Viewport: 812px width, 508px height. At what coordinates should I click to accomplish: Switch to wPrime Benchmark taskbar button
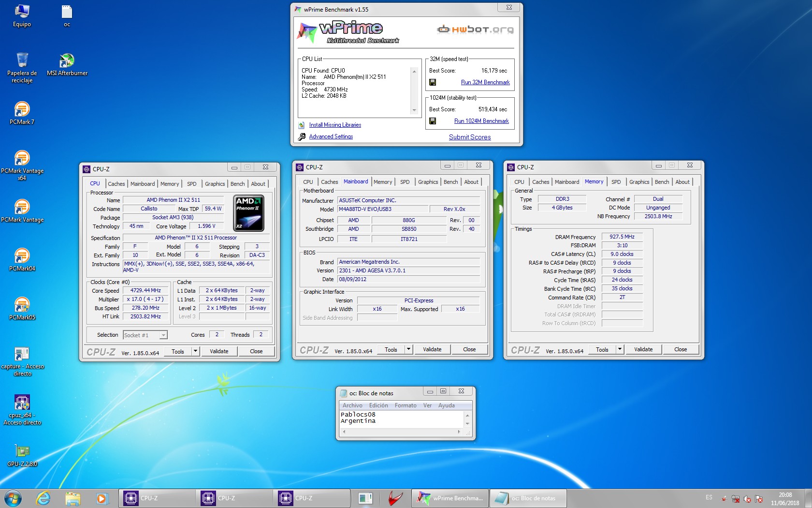pos(450,498)
